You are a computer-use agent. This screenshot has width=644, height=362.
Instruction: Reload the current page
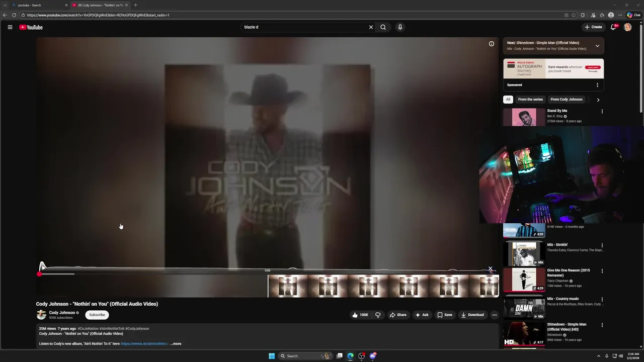click(x=14, y=15)
